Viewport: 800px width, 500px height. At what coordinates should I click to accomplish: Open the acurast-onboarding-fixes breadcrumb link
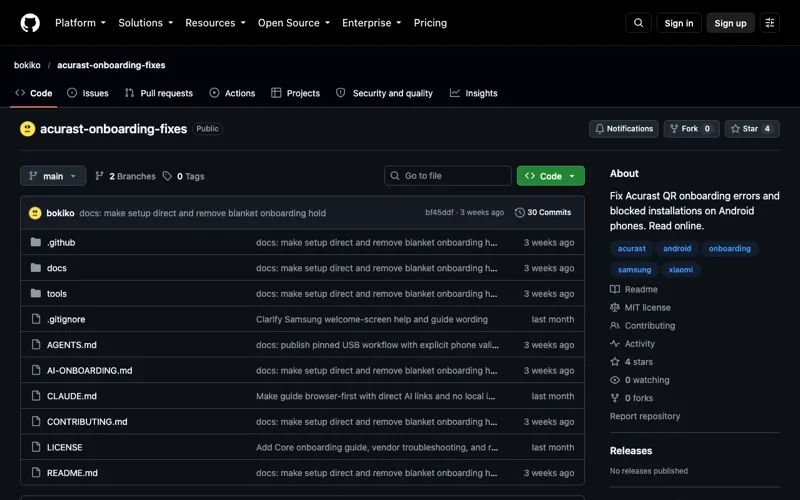(111, 65)
